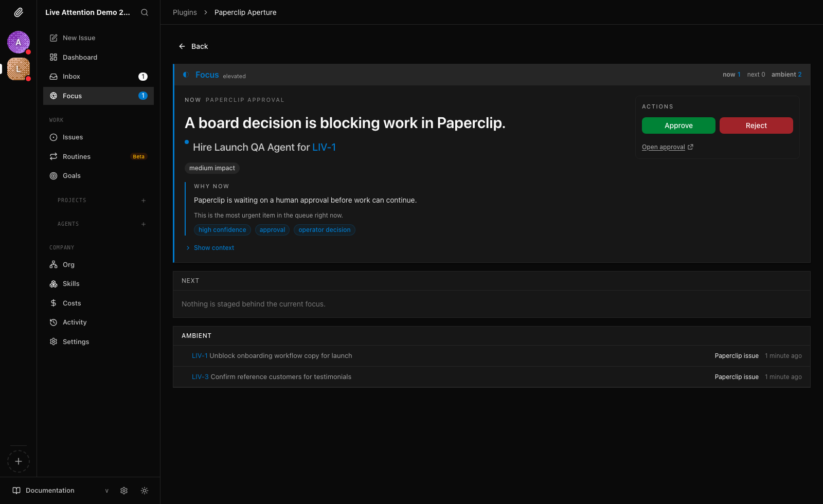Click the back arrow icon

click(x=182, y=46)
